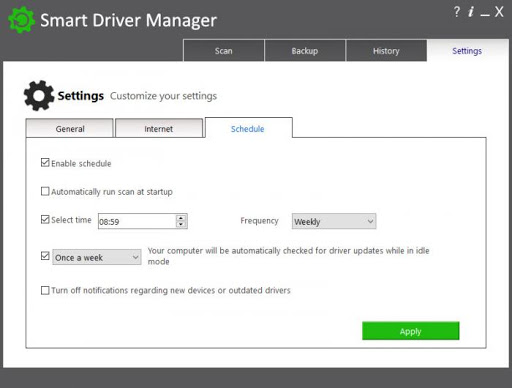
Task: Open help via the question mark icon
Action: tap(457, 12)
